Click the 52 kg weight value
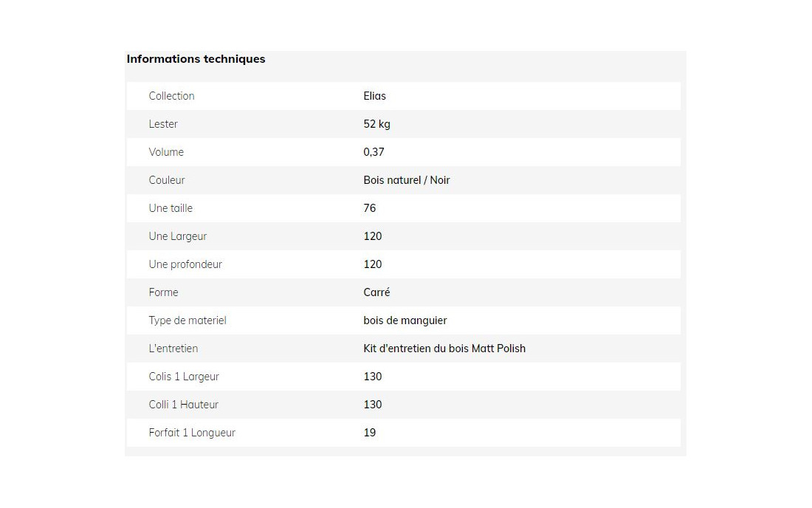This screenshot has height=508, width=812. [x=377, y=124]
